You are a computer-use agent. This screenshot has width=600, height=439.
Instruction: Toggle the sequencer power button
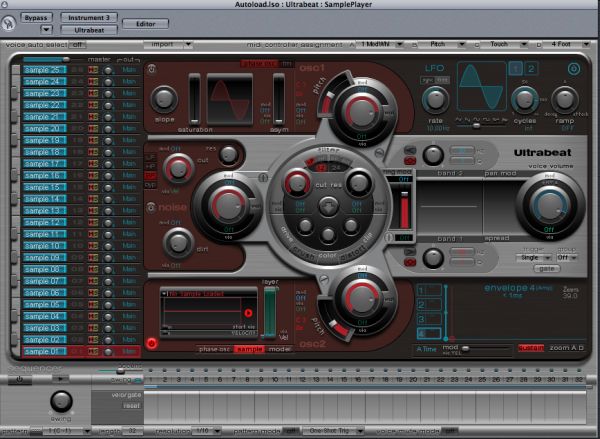(20, 379)
